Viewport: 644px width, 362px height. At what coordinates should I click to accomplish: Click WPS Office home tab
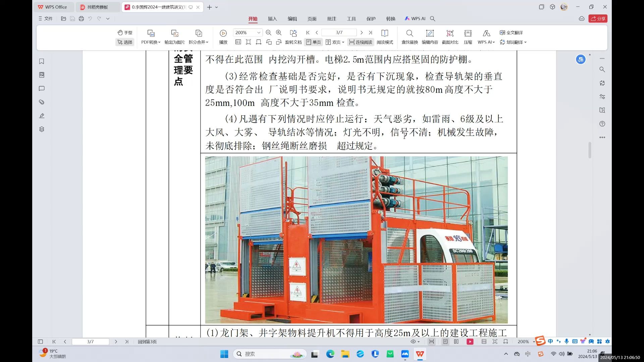(x=54, y=7)
